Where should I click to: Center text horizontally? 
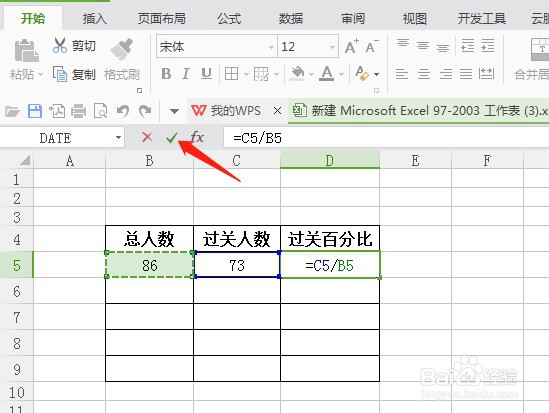click(424, 74)
